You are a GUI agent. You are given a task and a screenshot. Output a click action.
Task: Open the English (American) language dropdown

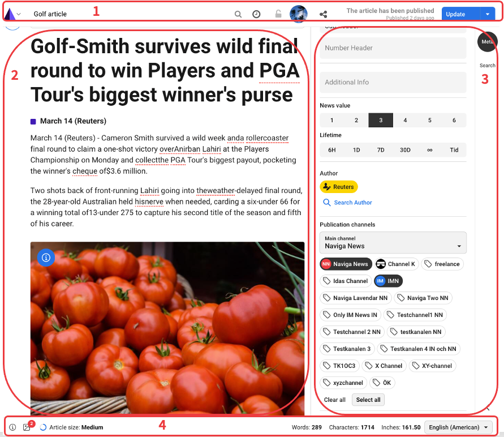[460, 427]
